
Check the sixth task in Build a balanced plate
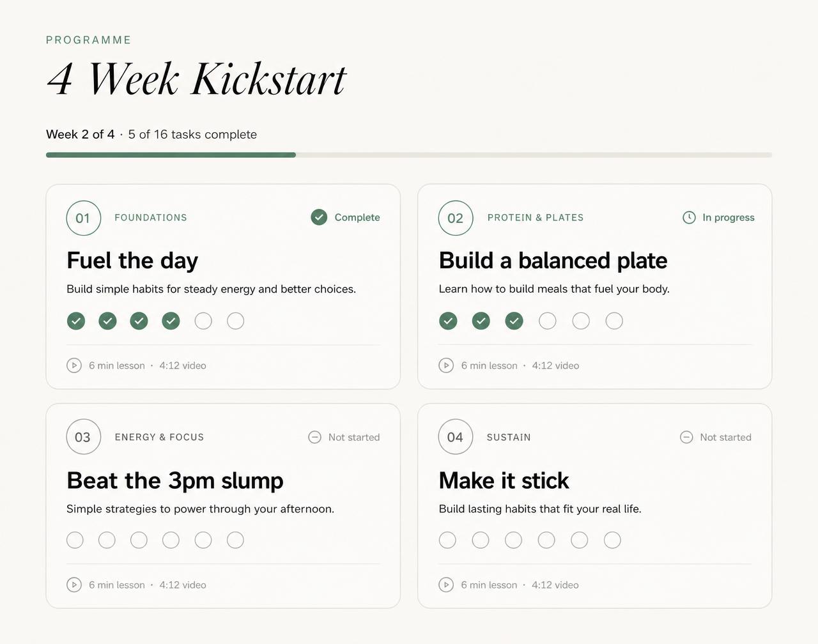[x=614, y=321]
